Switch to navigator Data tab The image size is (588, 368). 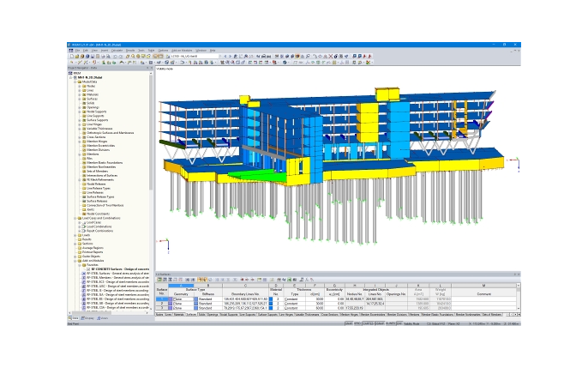point(74,318)
